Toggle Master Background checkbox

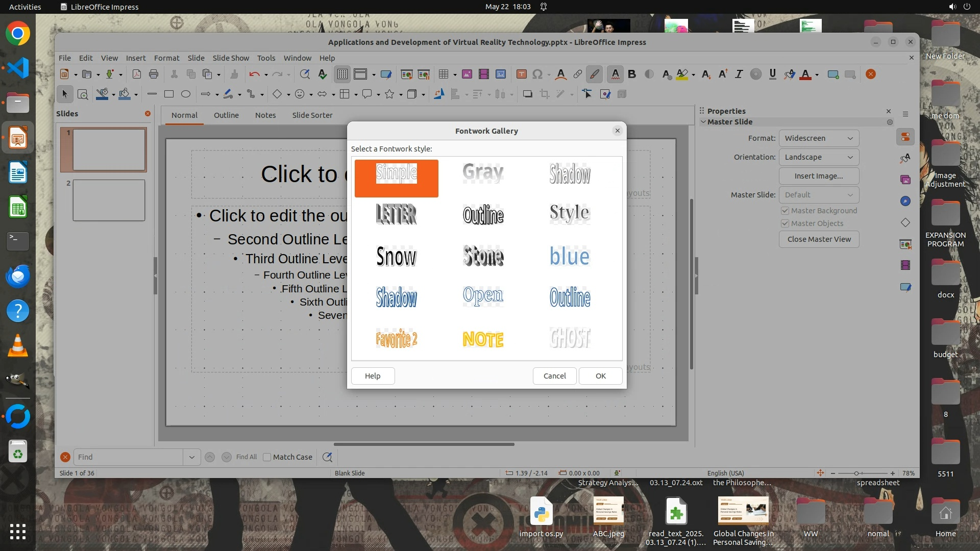tap(785, 211)
